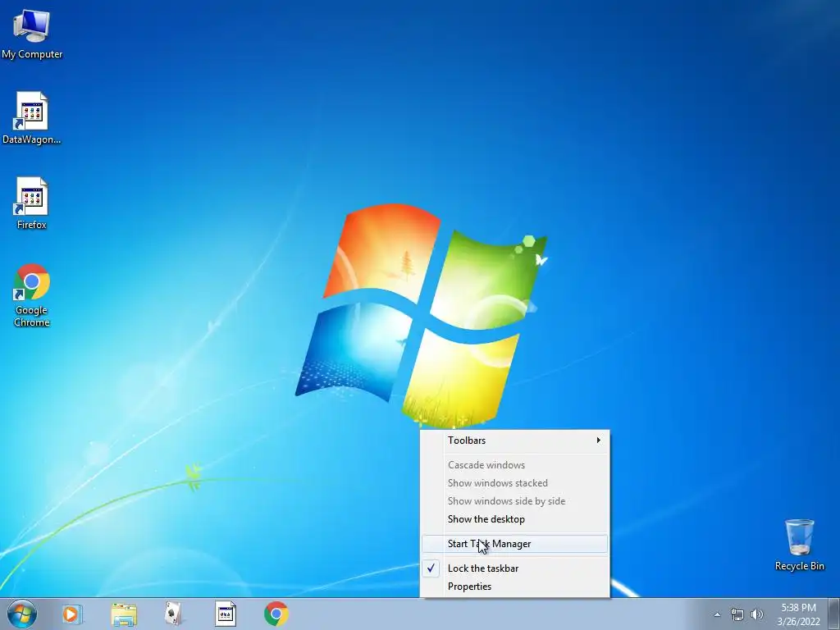Expand the Toolbars submenu
This screenshot has height=630, width=840.
coord(515,441)
